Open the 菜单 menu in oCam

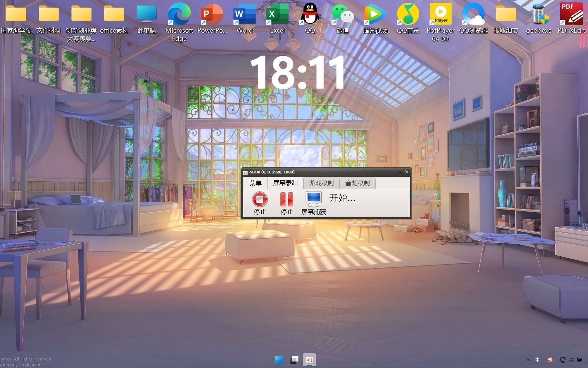pyautogui.click(x=255, y=183)
